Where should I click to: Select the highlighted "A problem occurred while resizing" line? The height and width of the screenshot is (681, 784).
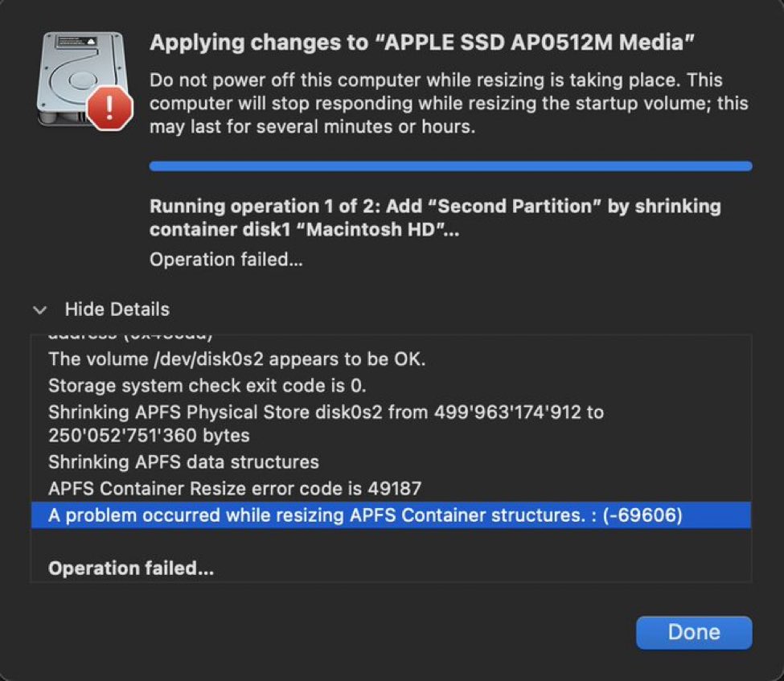point(365,515)
